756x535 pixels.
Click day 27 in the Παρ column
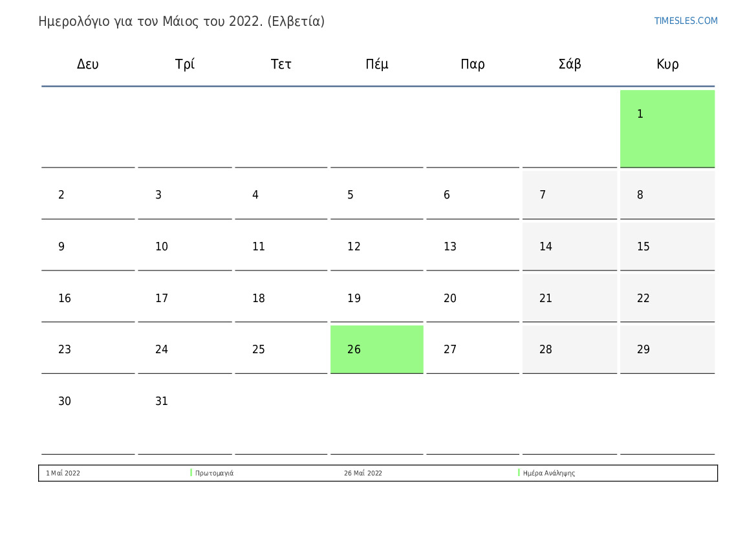point(472,349)
